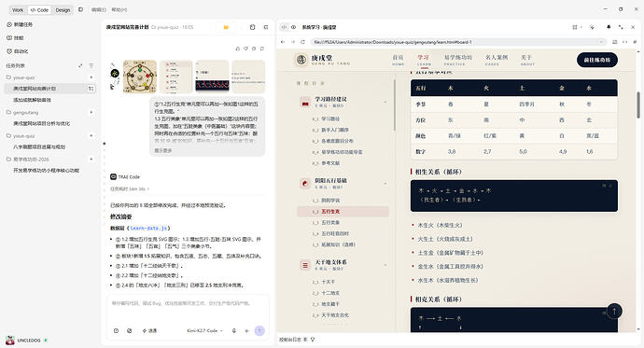Select 五行类象 in course sidebar
Screen dimensions: 644x348
tap(330, 222)
